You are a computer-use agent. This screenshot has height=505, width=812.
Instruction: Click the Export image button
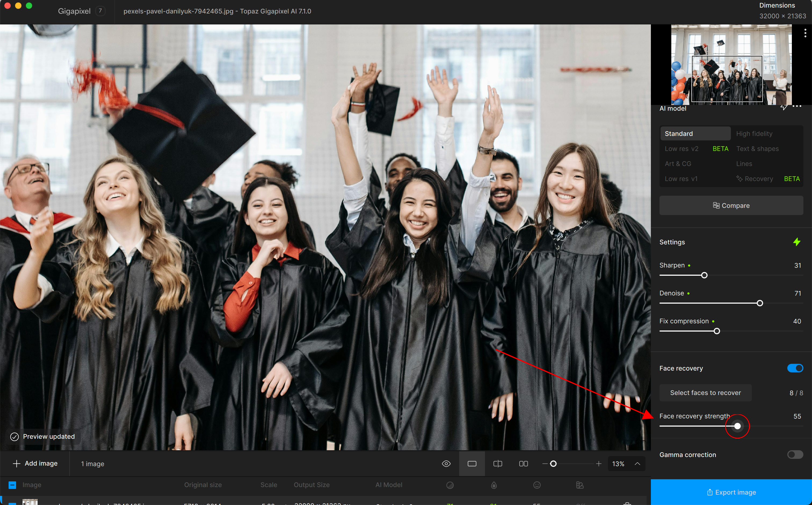pos(731,492)
